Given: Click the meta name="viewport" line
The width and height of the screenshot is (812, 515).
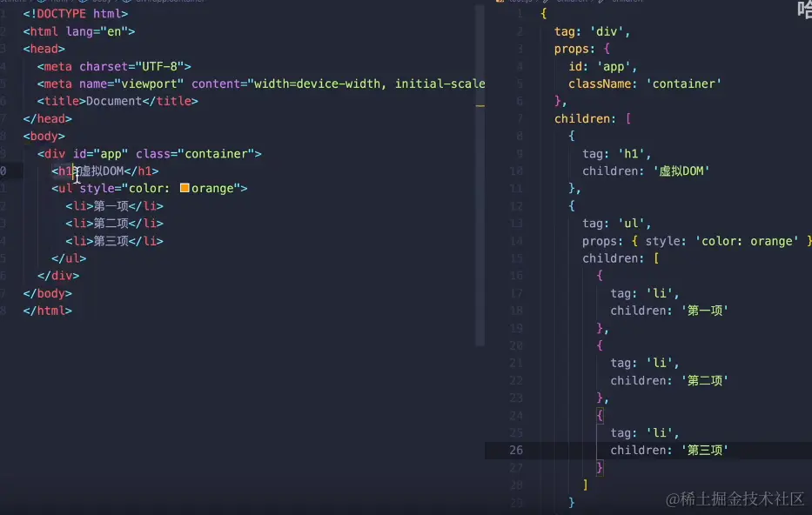Looking at the screenshot, I should pos(261,84).
